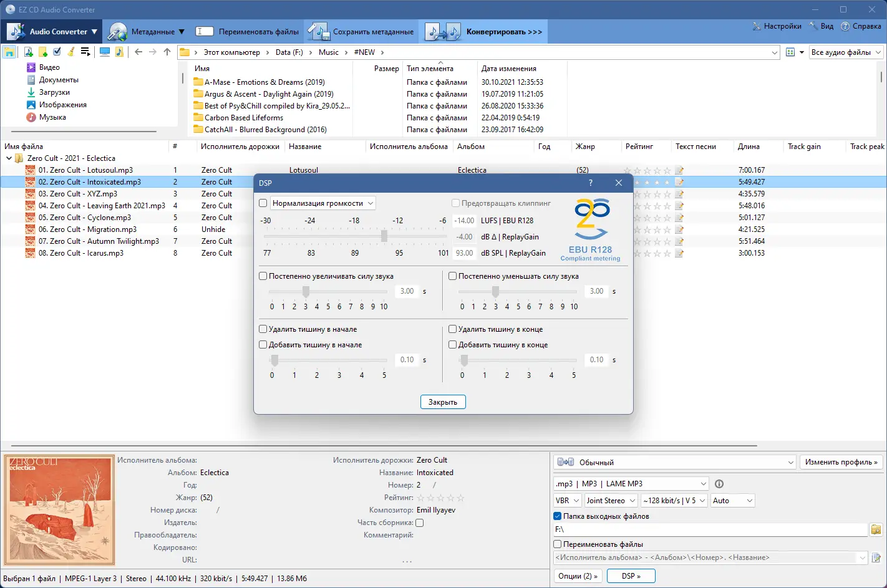This screenshot has width=887, height=588.
Task: Open the Обычный profile dropdown
Action: 675,462
